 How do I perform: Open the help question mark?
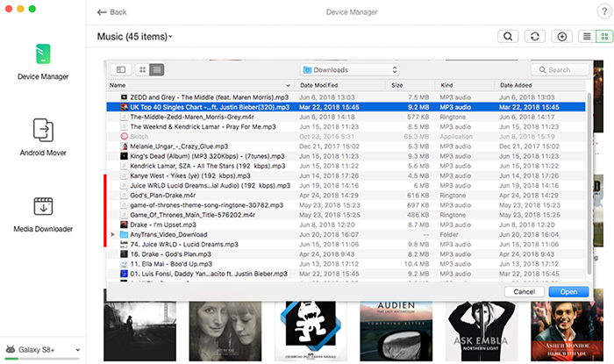604,11
